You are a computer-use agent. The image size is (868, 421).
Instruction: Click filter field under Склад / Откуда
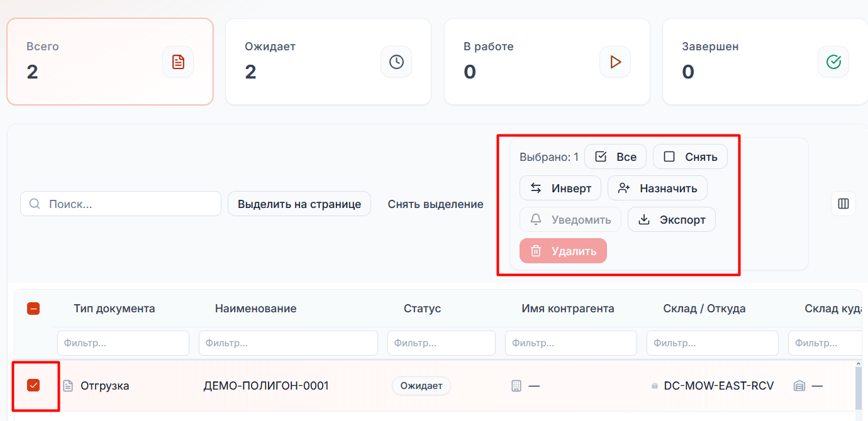713,343
